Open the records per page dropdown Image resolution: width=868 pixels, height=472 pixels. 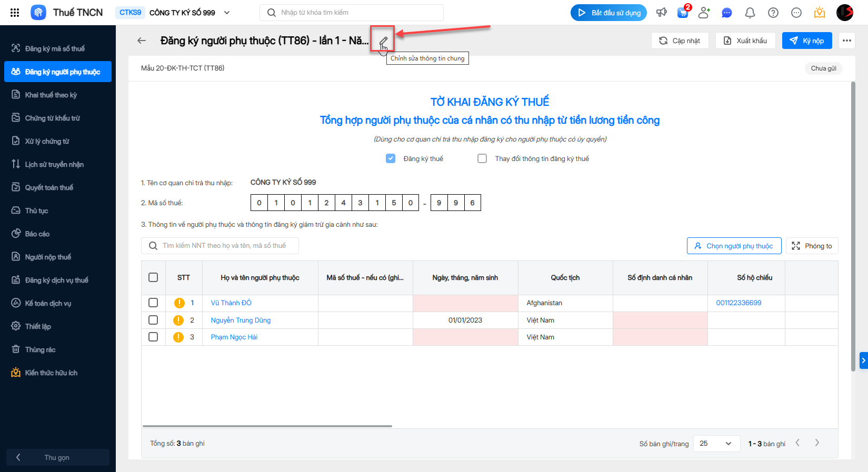(716, 444)
